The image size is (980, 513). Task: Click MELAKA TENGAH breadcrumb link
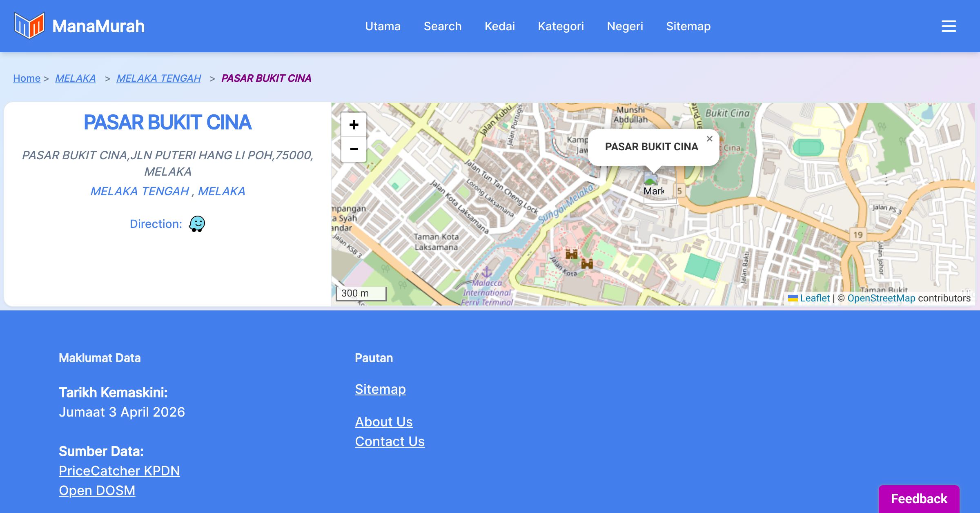click(x=158, y=78)
